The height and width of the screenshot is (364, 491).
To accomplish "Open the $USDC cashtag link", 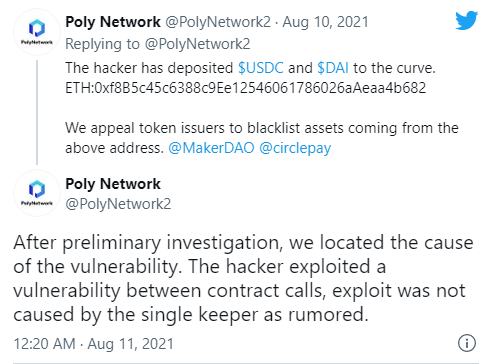I will (261, 68).
